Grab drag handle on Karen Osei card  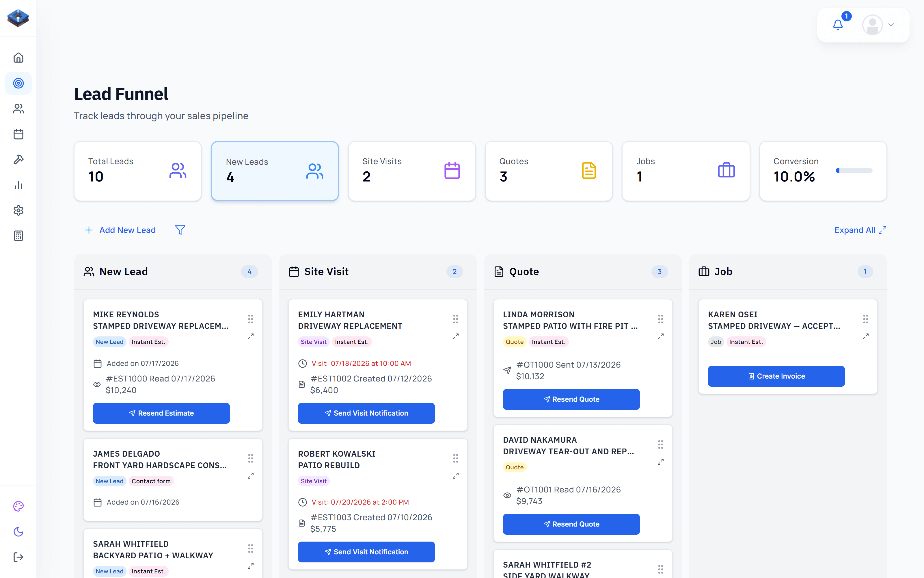pyautogui.click(x=866, y=319)
